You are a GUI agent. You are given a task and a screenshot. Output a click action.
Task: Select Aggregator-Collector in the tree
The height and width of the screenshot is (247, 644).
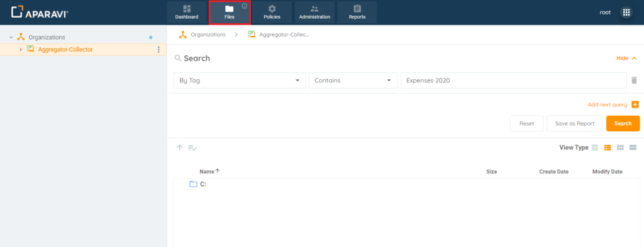click(65, 50)
